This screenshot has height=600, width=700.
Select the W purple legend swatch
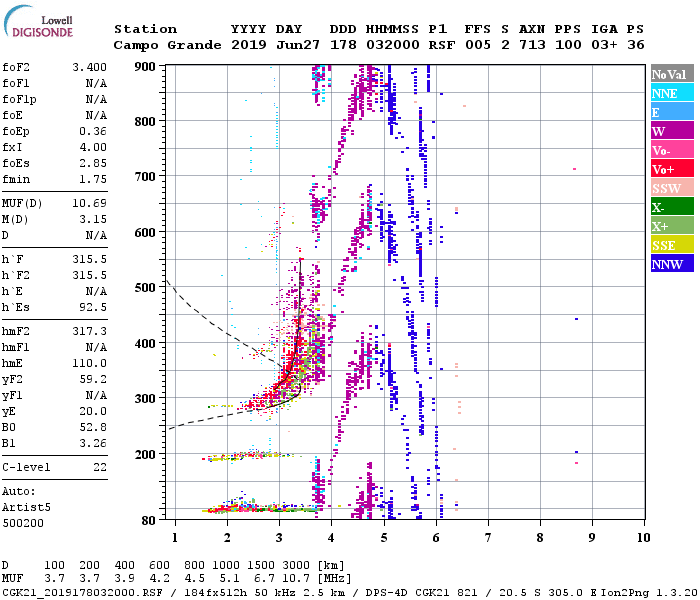point(672,131)
